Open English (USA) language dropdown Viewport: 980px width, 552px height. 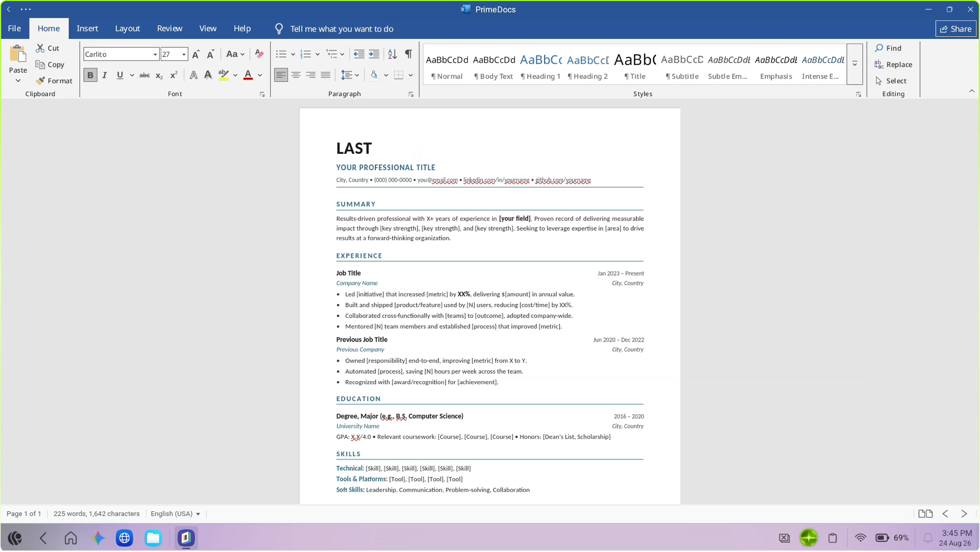point(175,514)
